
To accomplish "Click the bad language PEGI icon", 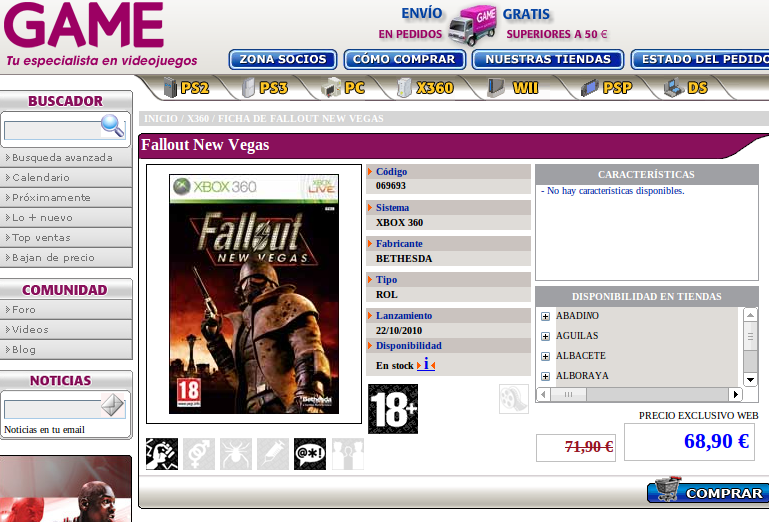I will [x=310, y=454].
